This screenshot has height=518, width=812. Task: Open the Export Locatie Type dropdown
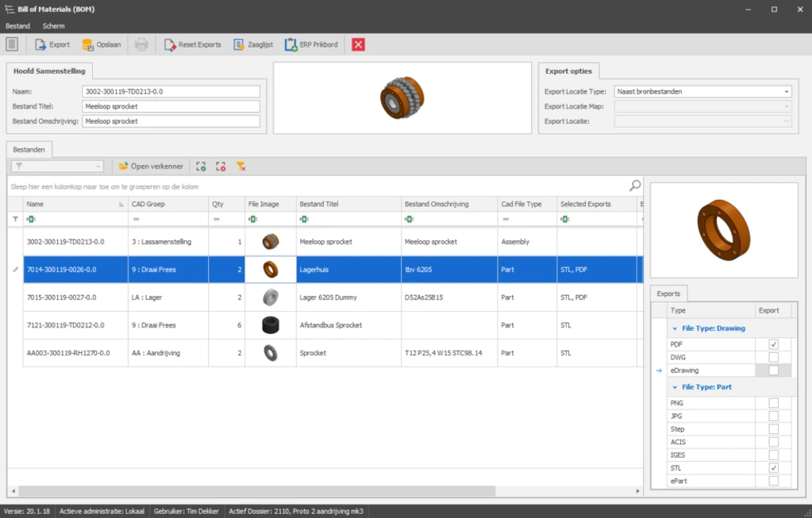pos(786,92)
